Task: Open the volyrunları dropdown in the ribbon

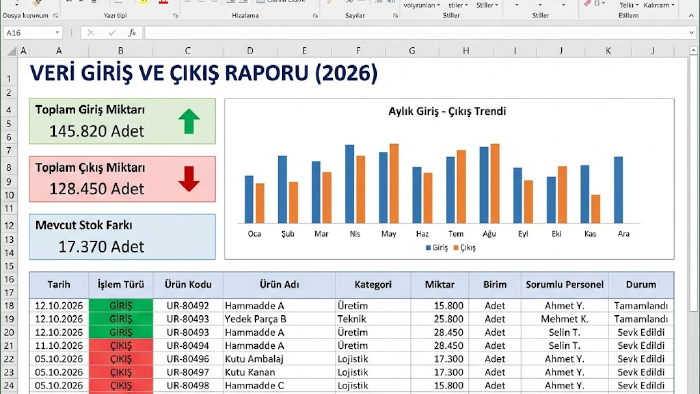Action: point(421,5)
